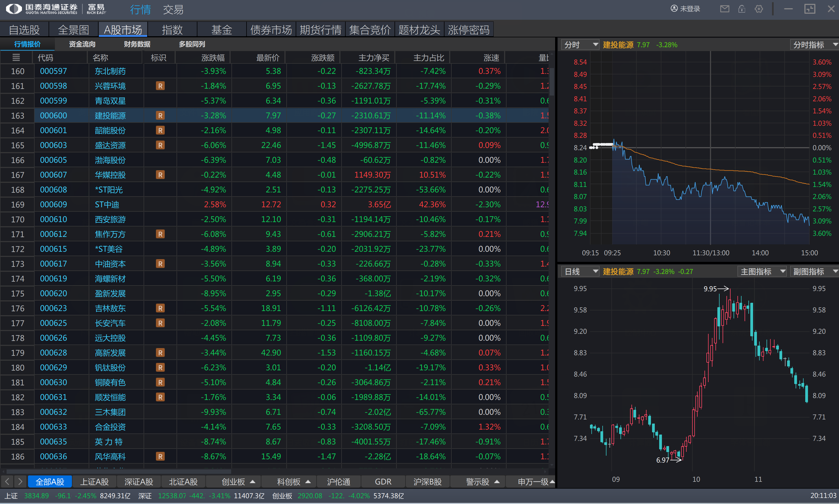Open the 分时 chart type dropdown
The height and width of the screenshot is (504, 839).
coord(580,45)
